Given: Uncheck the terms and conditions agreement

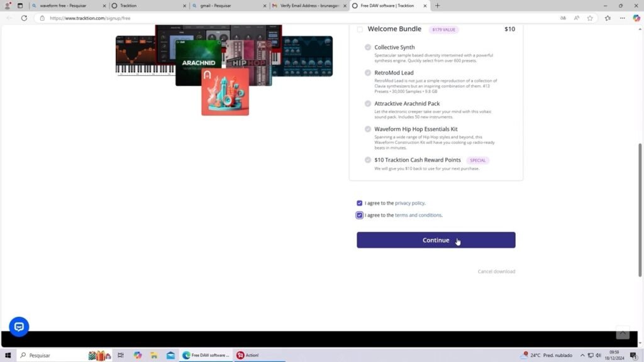Looking at the screenshot, I should (x=359, y=215).
